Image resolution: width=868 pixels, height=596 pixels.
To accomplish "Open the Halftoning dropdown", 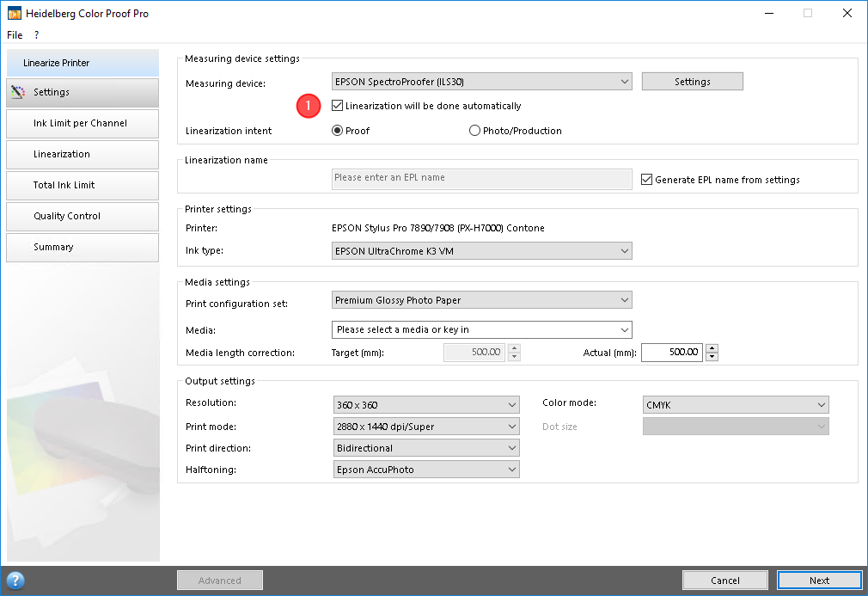I will tap(426, 470).
